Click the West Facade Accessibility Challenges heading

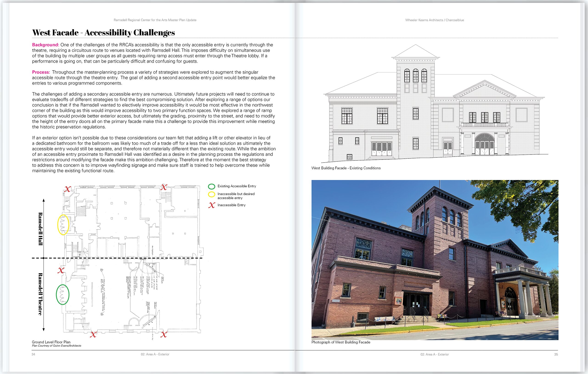pos(104,33)
